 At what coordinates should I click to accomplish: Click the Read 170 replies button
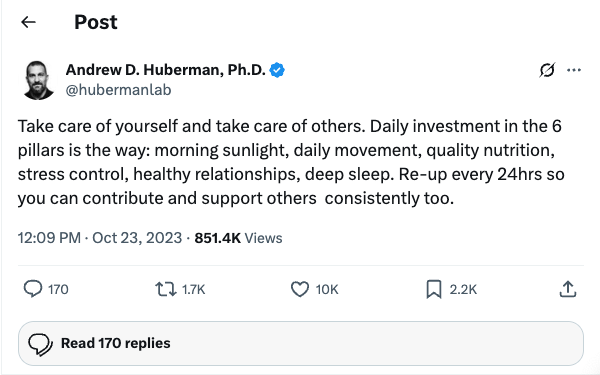[301, 343]
